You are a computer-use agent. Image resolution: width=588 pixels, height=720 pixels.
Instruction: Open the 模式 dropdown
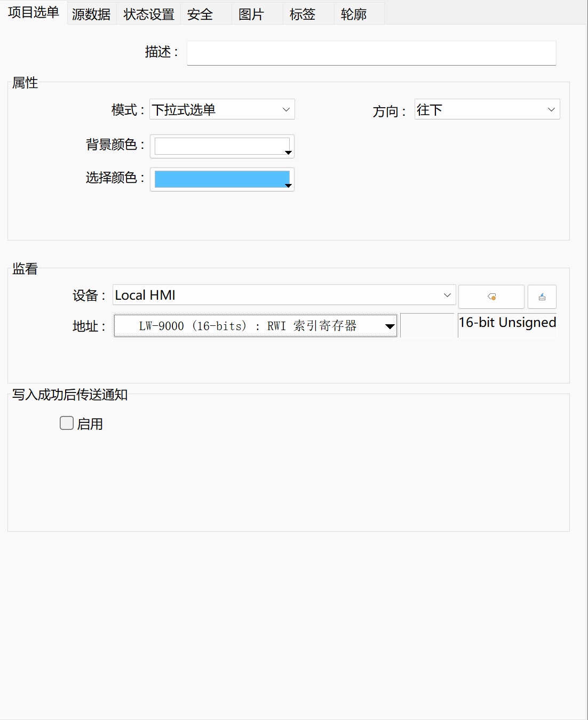point(222,110)
